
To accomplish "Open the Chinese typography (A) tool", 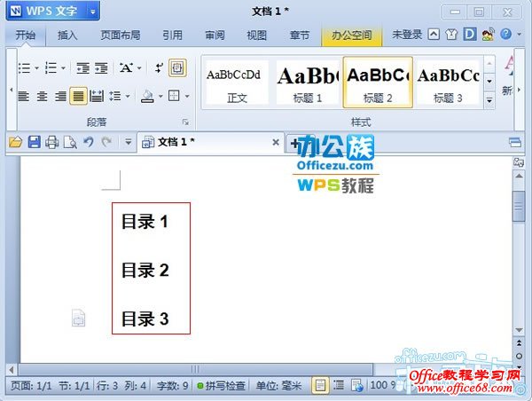I will pos(126,68).
